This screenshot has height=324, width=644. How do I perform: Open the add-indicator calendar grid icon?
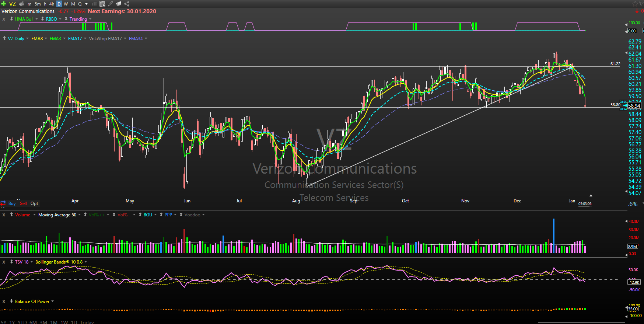102,4
